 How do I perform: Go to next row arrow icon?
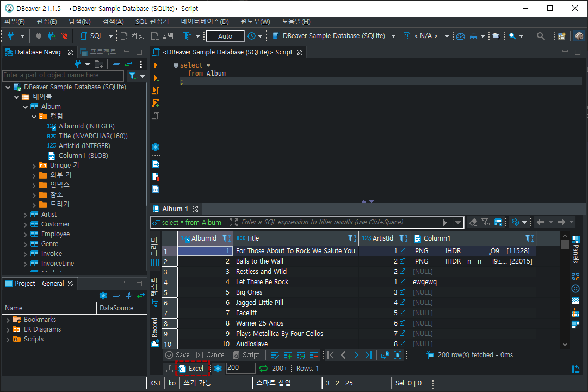[x=356, y=355]
